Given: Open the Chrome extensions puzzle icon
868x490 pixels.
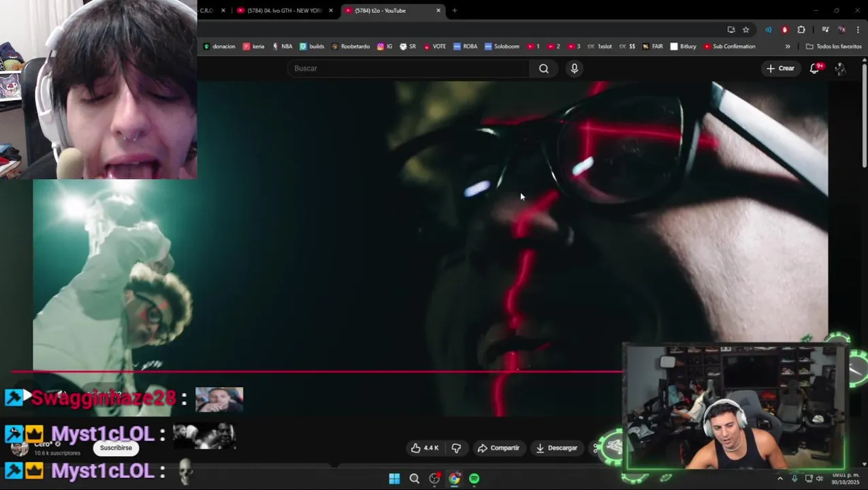Looking at the screenshot, I should click(x=801, y=29).
